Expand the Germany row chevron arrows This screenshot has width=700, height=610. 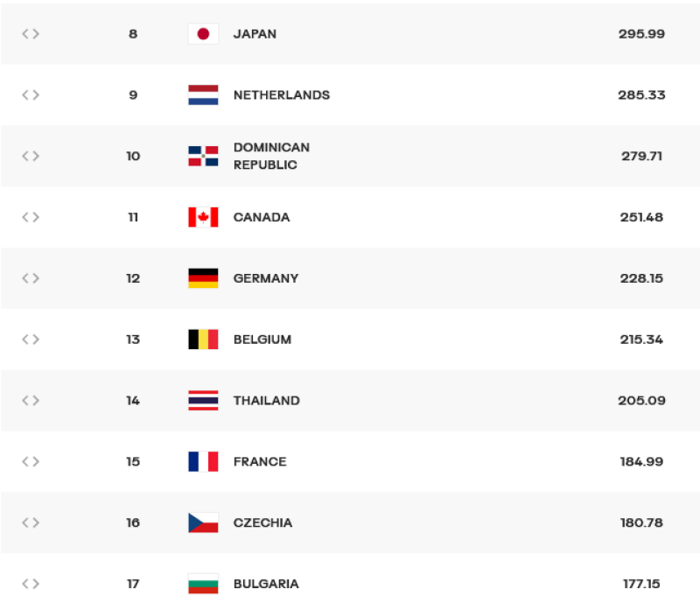(31, 278)
